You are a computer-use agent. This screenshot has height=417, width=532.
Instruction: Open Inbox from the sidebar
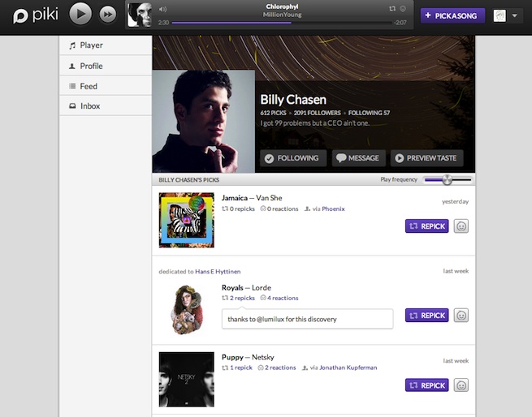pos(106,105)
